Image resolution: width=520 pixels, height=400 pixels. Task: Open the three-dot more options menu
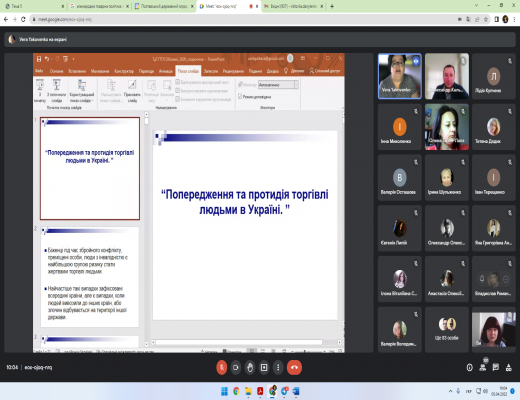point(278,367)
